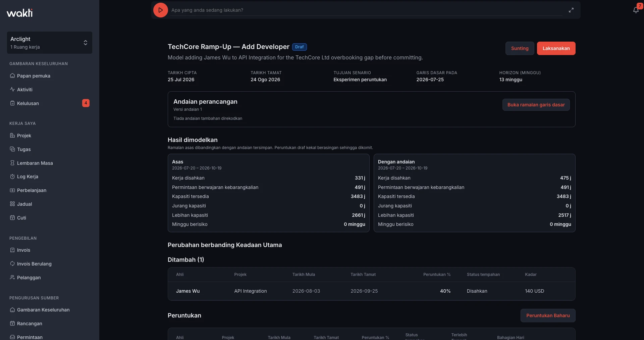Click the 40% allocation value

click(445, 291)
